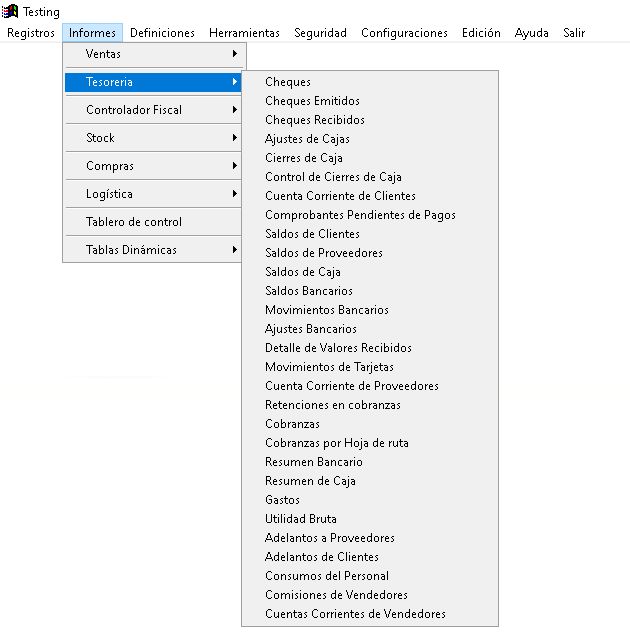Screen dimensions: 630x632
Task: Open Movimientos de Tarjetas report
Action: click(329, 367)
